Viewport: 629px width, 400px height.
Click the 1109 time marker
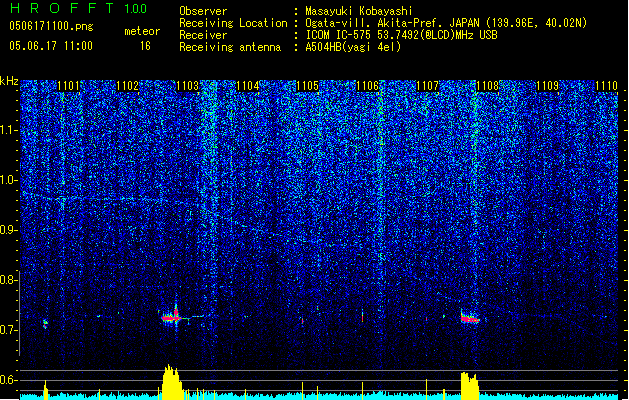(548, 86)
